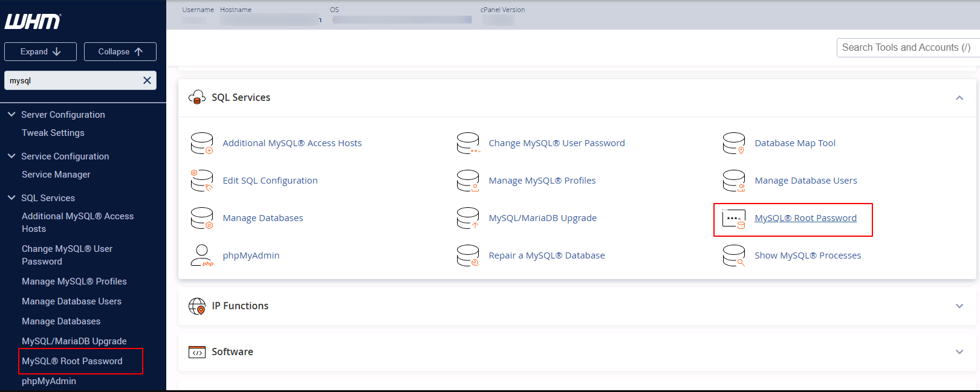Open the MySQL Root Password link

[805, 218]
